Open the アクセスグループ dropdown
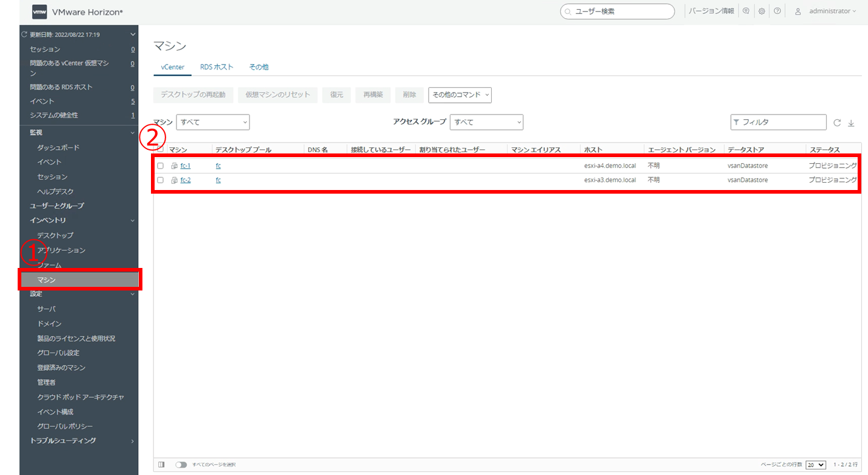The width and height of the screenshot is (868, 475). tap(486, 122)
